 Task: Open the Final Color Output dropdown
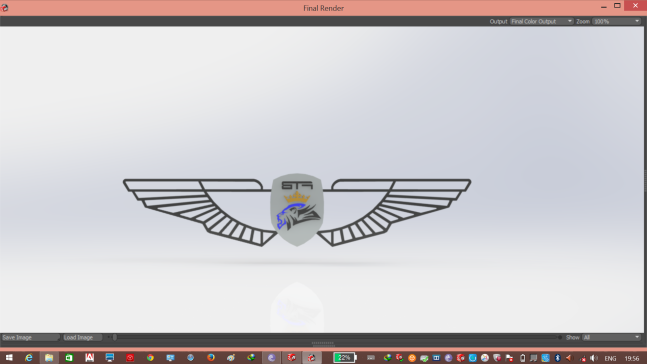point(541,21)
